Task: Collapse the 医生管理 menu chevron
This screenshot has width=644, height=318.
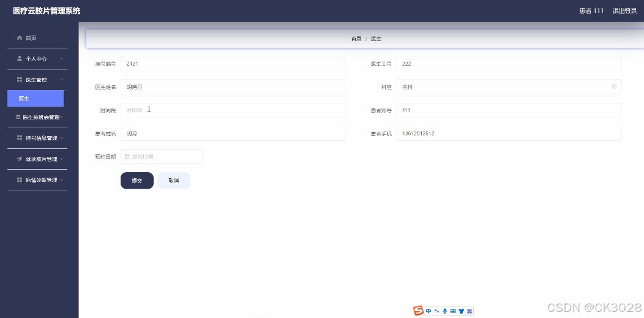Action: (61, 80)
